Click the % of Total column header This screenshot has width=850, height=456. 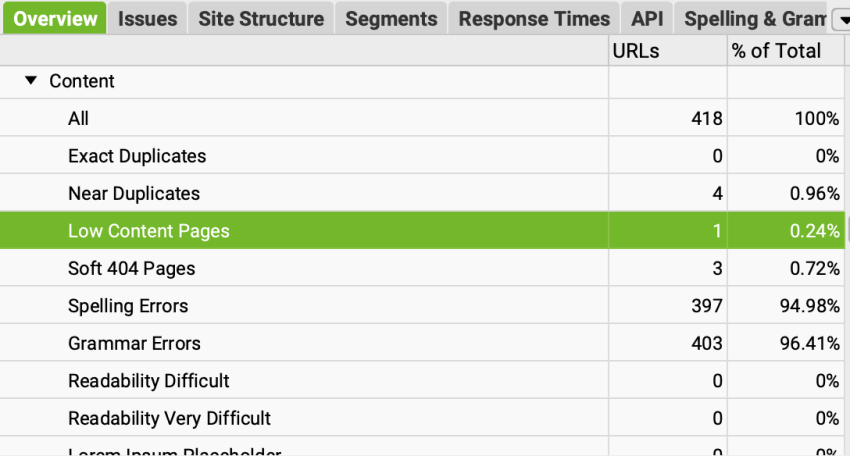776,51
